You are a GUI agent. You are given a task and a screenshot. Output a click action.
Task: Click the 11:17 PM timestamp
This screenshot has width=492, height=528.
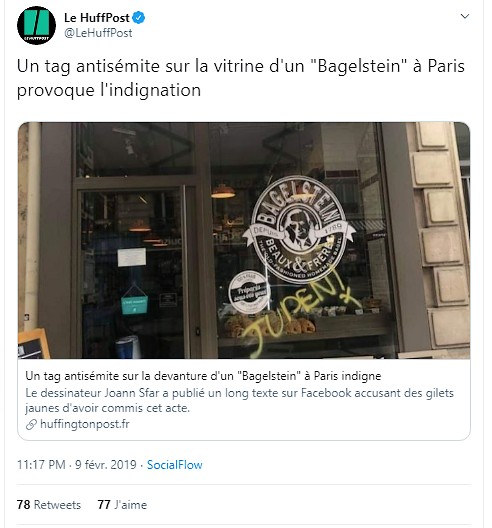pos(41,465)
